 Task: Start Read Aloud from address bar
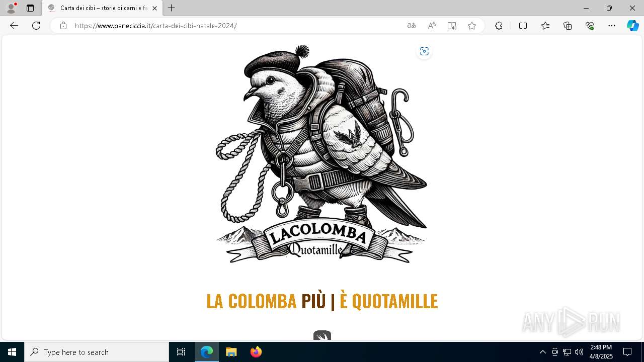432,26
